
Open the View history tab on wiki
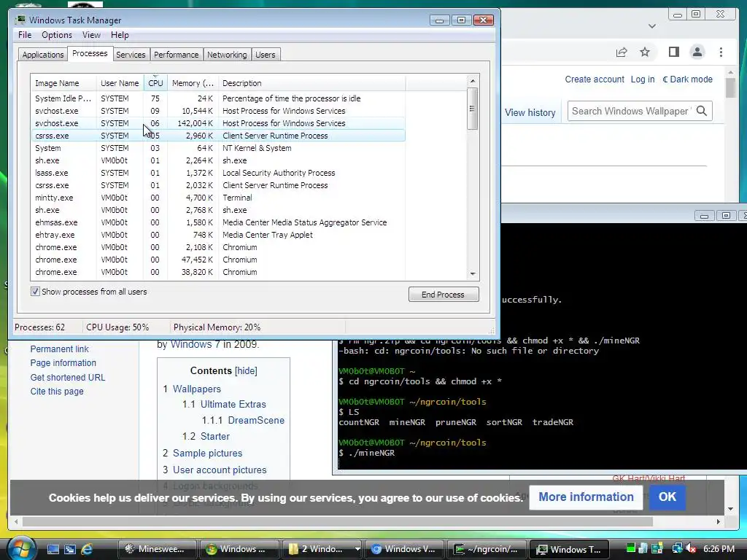click(x=530, y=112)
